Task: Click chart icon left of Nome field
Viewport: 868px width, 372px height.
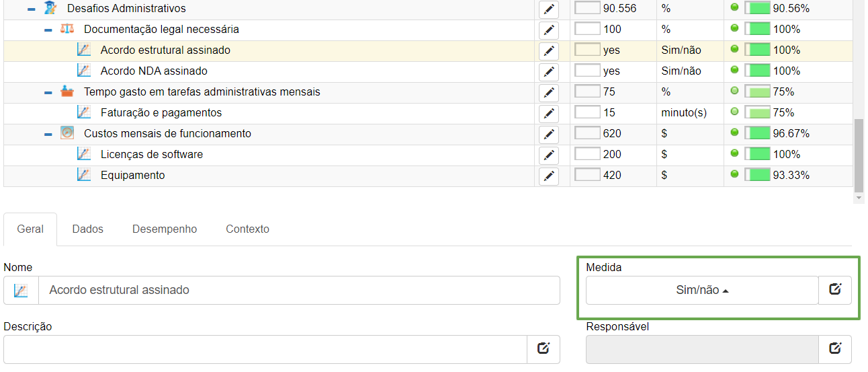Action: (21, 291)
